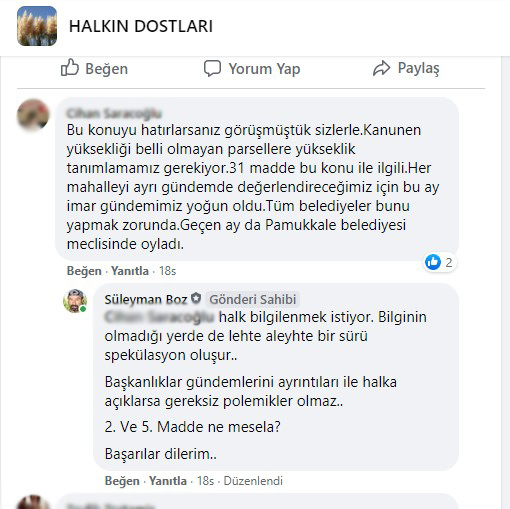
Task: Click the admin badge beside Süleyman Boz
Action: pos(196,298)
